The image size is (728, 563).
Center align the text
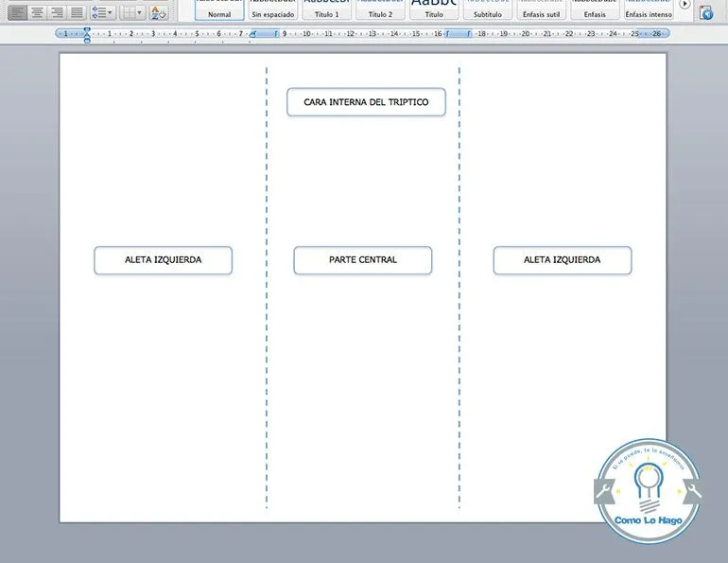pos(37,12)
